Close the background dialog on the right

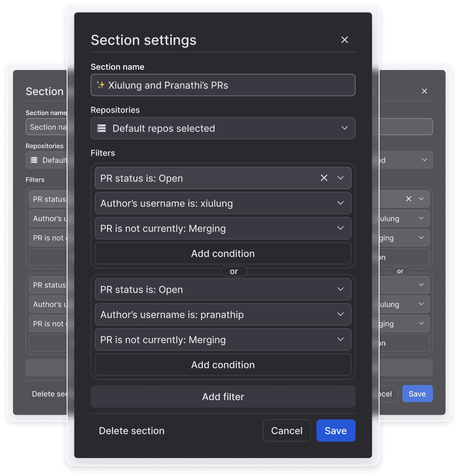424,91
